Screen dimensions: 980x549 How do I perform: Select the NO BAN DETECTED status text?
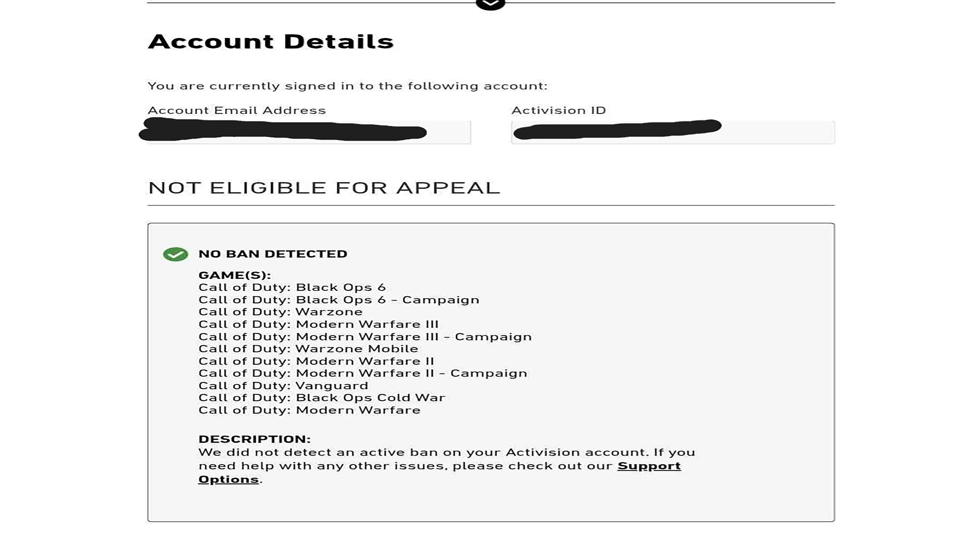[273, 254]
